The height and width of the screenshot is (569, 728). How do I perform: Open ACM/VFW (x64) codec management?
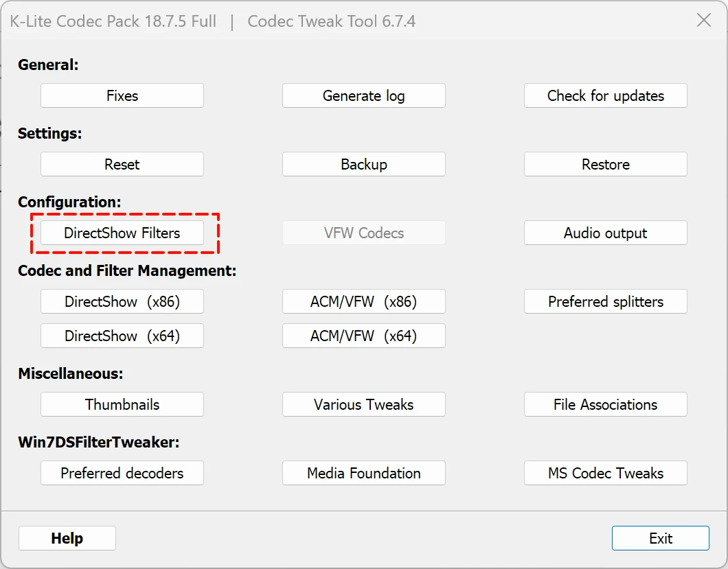coord(363,336)
